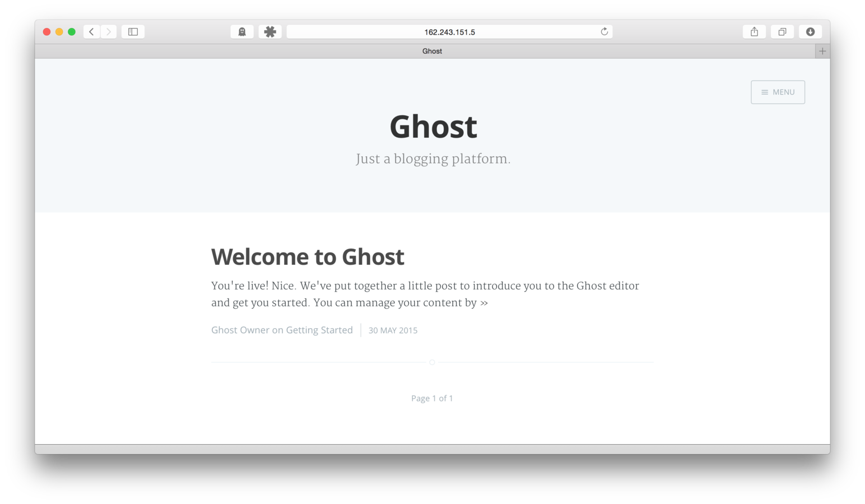Open the Ghost blog title link
The image size is (865, 504).
pos(433,127)
